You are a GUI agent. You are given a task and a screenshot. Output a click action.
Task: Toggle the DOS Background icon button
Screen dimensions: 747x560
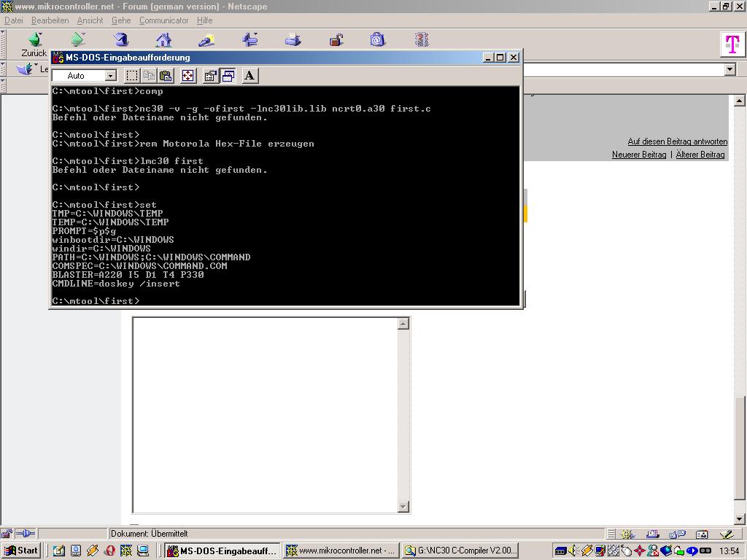[228, 76]
